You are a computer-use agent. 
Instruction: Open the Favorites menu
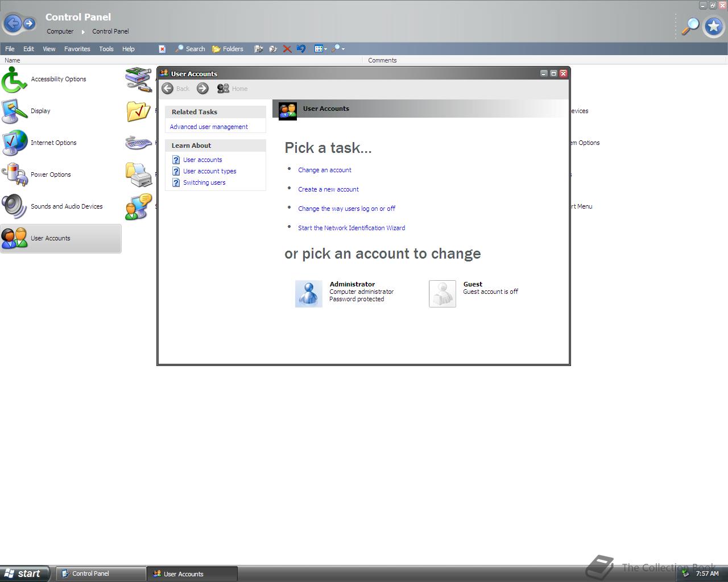point(77,49)
